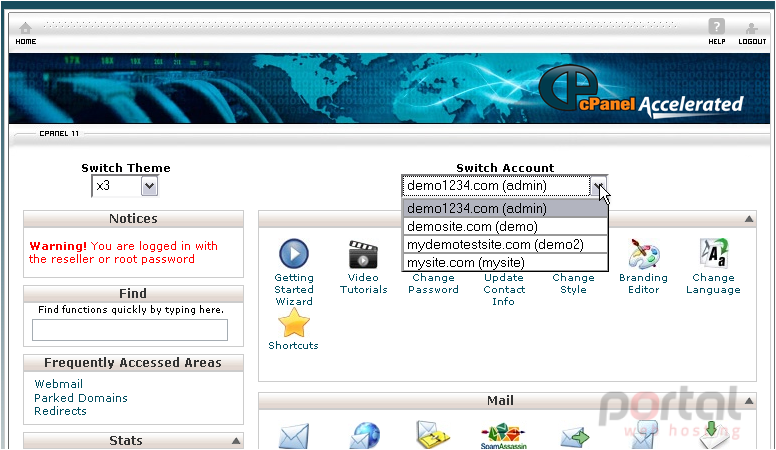776x450 pixels.
Task: Open the Change Language icon
Action: [x=713, y=252]
